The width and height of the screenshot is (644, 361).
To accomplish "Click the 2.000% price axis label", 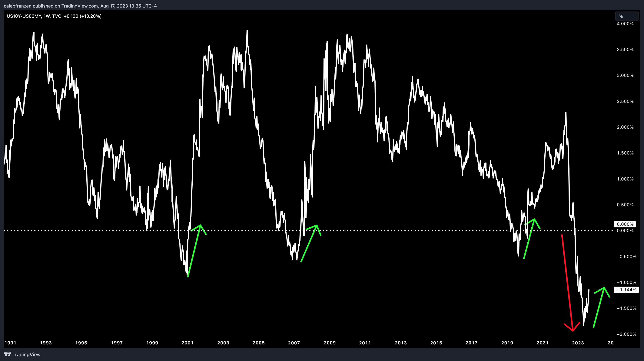I will [625, 127].
